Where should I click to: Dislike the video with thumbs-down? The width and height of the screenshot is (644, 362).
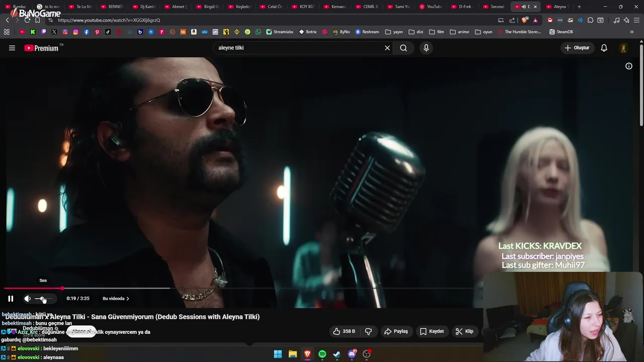point(368,331)
